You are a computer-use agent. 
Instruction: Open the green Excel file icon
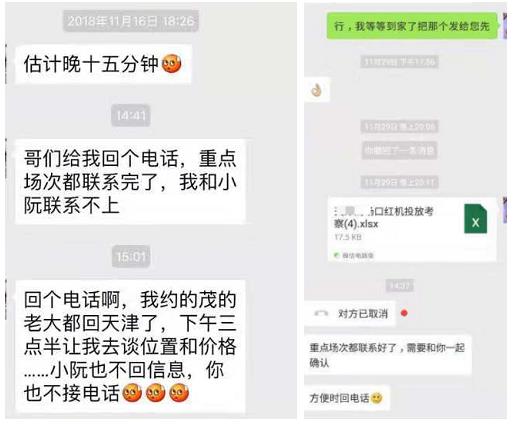476,219
